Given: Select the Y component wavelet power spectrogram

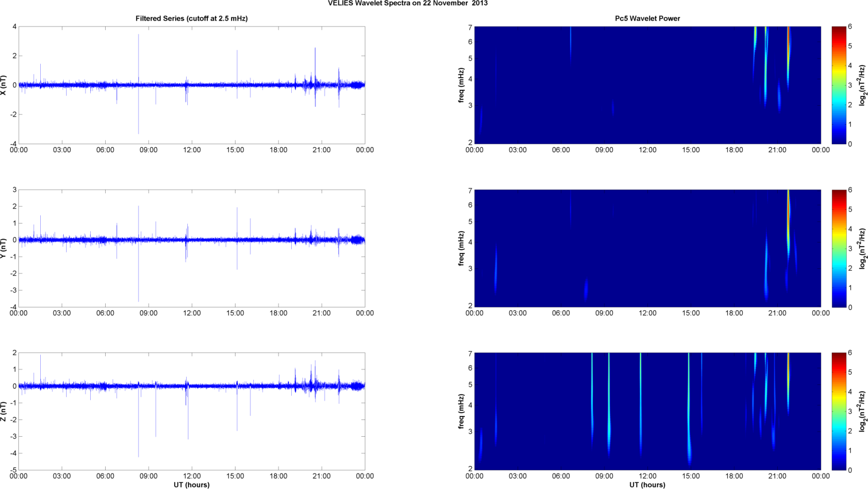Looking at the screenshot, I should [x=647, y=248].
